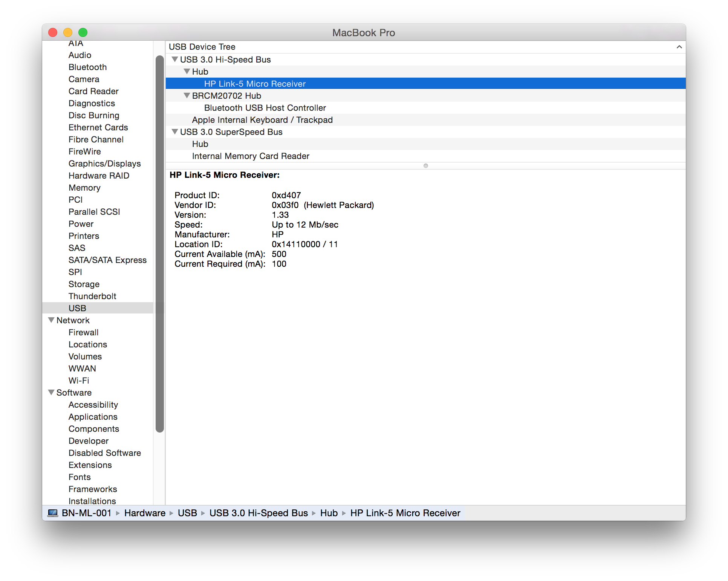
Task: Collapse the USB 3.0 Hi-Speed Bus tree
Action: click(175, 60)
